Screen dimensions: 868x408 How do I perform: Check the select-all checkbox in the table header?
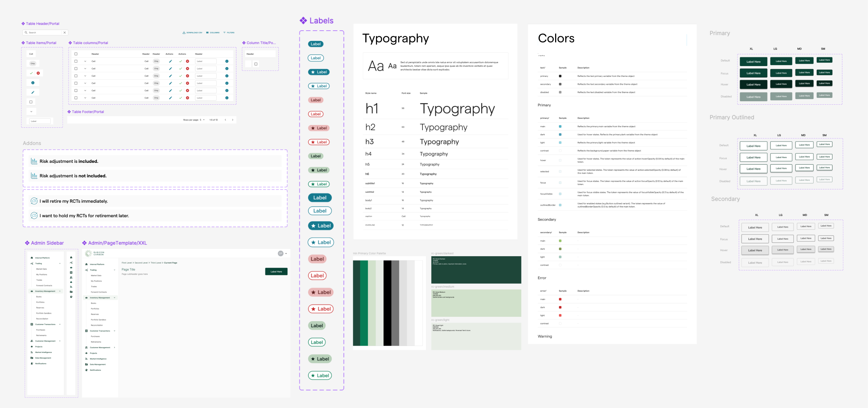[76, 54]
